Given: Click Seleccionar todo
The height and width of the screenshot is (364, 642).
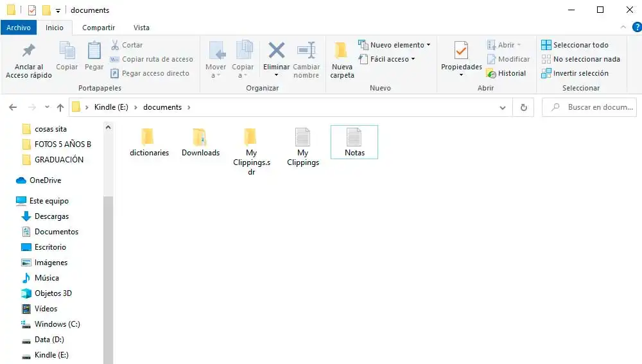Looking at the screenshot, I should (575, 45).
